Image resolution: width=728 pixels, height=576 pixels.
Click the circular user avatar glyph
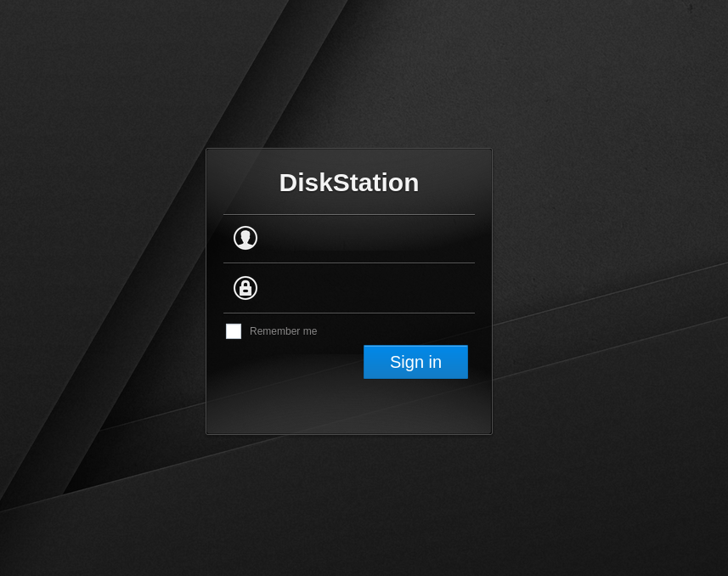tap(245, 238)
